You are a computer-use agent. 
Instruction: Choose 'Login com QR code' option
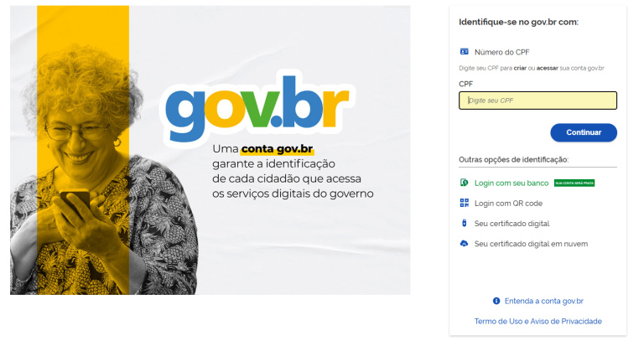click(x=508, y=204)
